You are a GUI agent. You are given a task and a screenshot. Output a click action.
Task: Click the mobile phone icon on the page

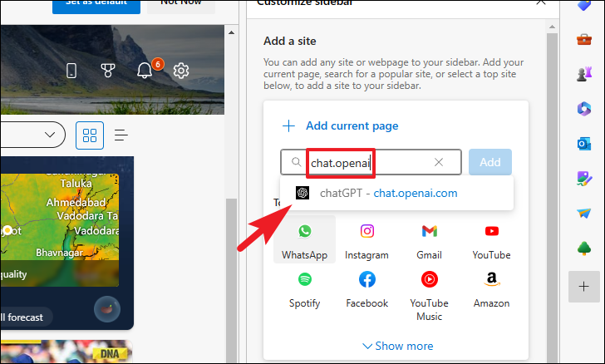71,71
